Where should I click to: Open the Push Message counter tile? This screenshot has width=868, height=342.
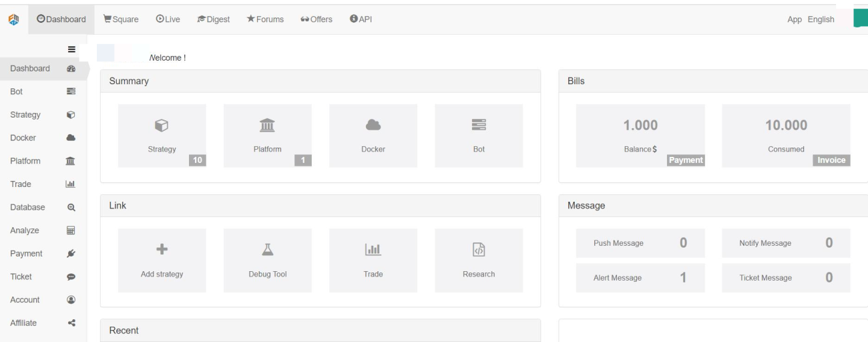pyautogui.click(x=640, y=243)
